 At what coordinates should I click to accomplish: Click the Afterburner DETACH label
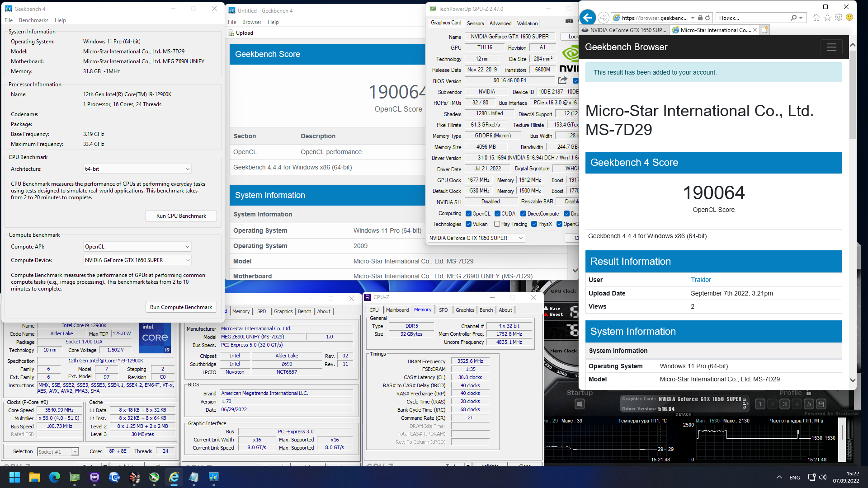pos(683,414)
